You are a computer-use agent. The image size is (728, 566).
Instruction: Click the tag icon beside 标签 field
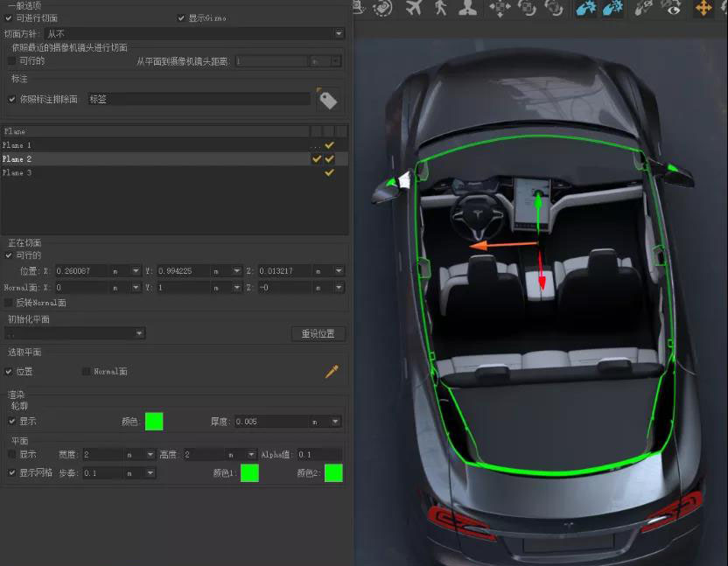tap(328, 100)
